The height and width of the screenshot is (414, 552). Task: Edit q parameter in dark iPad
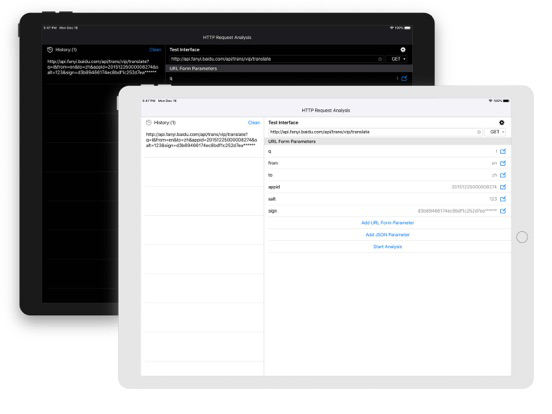[x=404, y=79]
